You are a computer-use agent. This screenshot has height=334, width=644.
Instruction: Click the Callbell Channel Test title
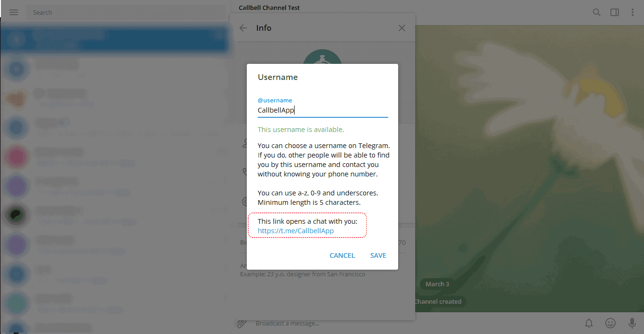tap(269, 8)
